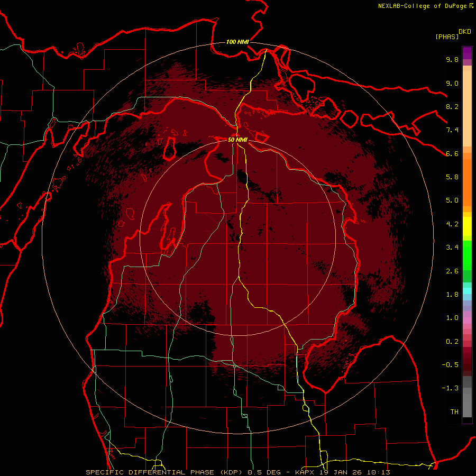Select the 7.4 legend value

click(452, 130)
